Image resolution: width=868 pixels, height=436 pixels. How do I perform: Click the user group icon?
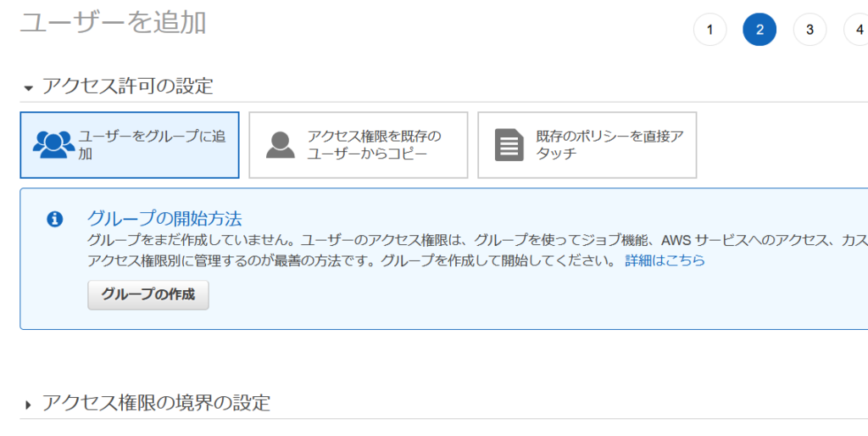tap(53, 144)
